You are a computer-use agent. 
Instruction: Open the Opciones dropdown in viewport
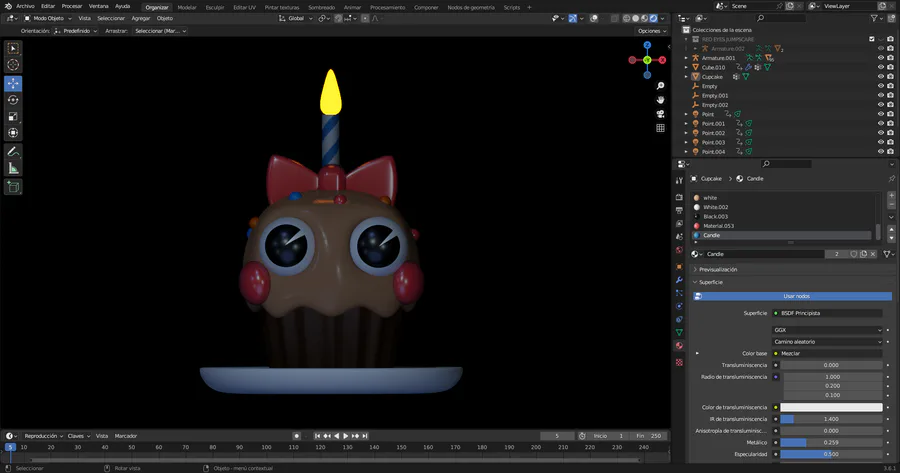(x=651, y=31)
